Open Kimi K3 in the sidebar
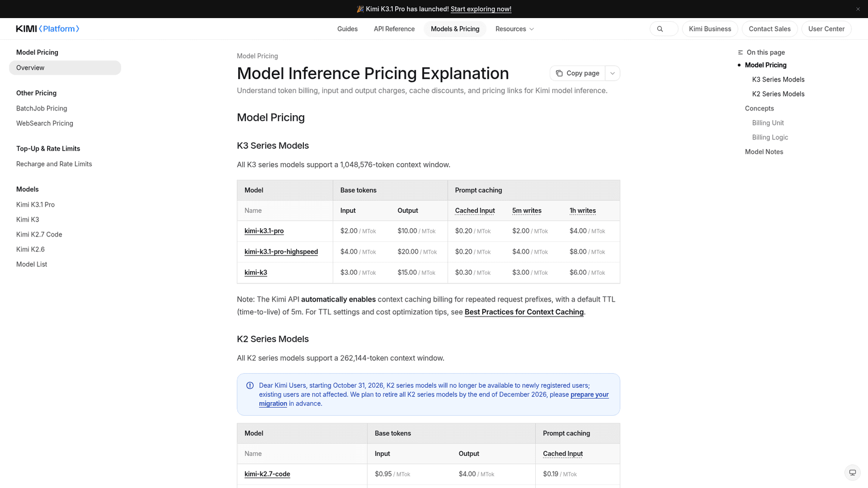The width and height of the screenshot is (868, 488). pos(28,219)
